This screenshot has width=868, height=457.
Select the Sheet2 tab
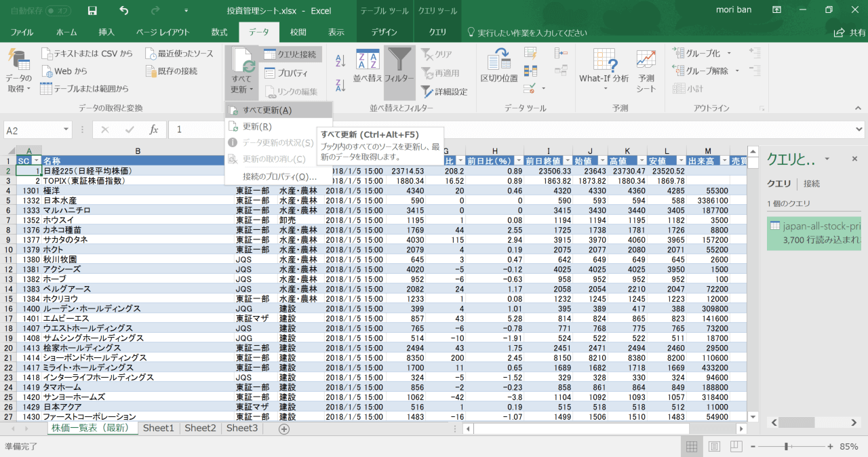click(201, 429)
